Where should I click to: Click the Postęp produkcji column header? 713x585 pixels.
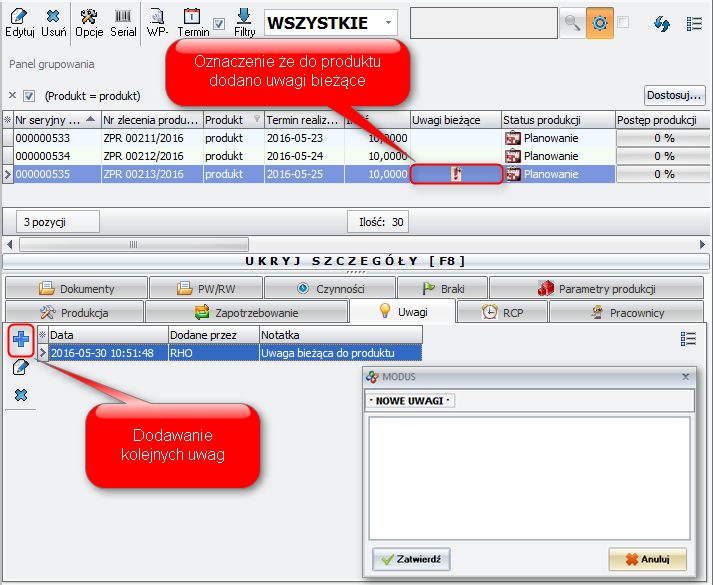[x=662, y=120]
